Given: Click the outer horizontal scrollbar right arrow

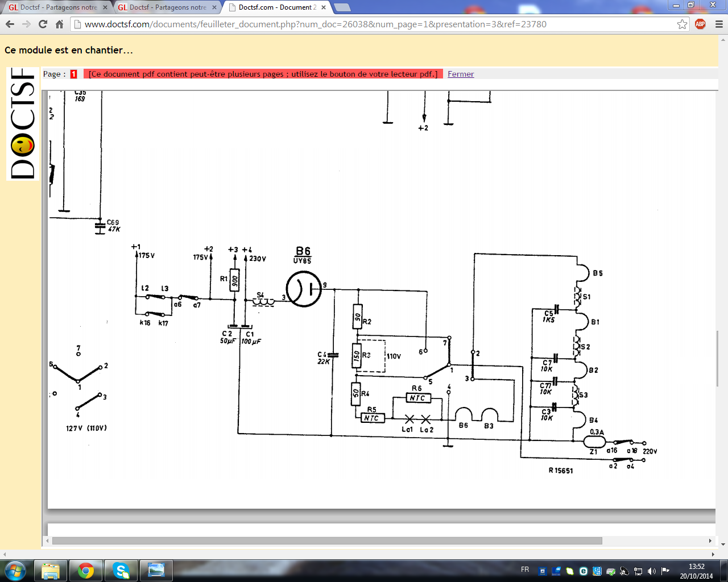Looking at the screenshot, I should tap(713, 554).
